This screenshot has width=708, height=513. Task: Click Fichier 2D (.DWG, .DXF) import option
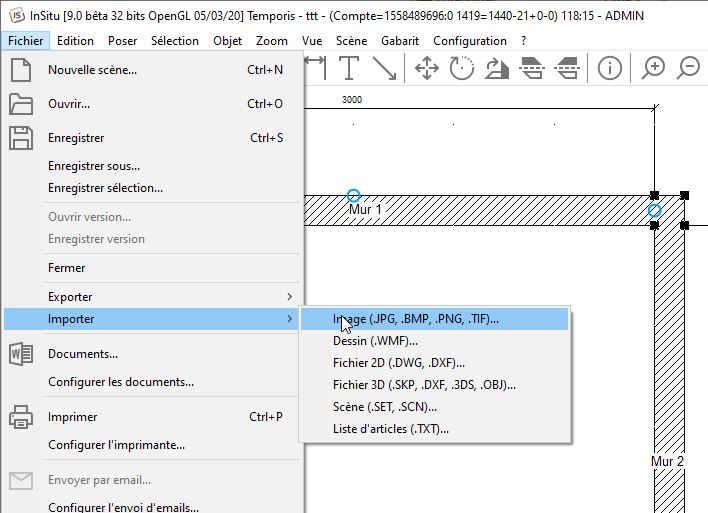[x=398, y=363]
